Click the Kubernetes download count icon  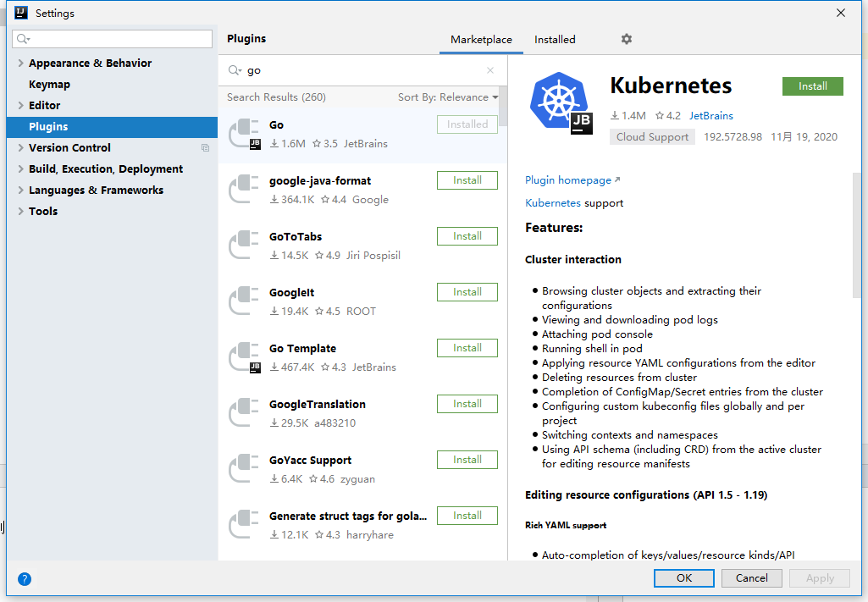click(615, 116)
